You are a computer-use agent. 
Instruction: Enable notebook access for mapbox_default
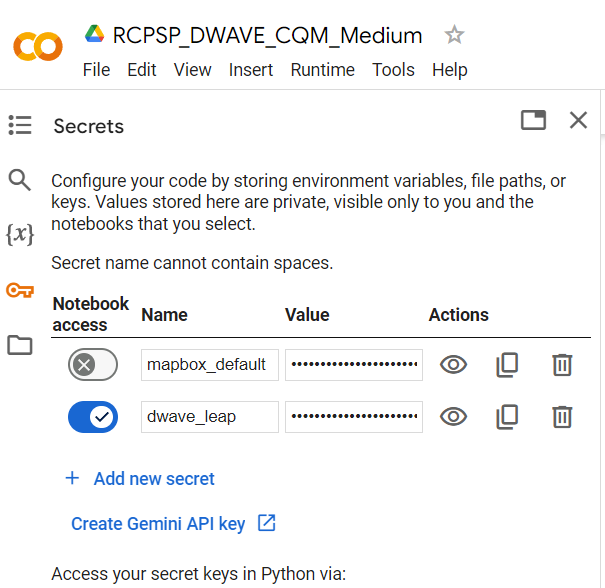pyautogui.click(x=93, y=365)
